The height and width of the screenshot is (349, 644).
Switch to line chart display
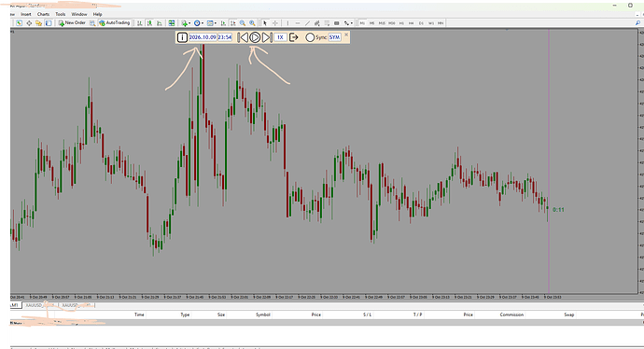point(160,23)
